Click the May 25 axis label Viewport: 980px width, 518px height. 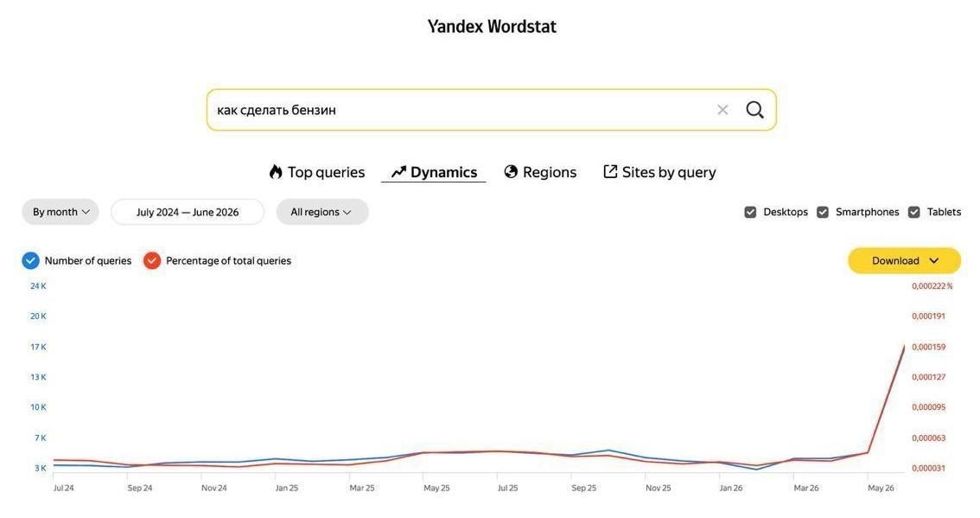[436, 488]
